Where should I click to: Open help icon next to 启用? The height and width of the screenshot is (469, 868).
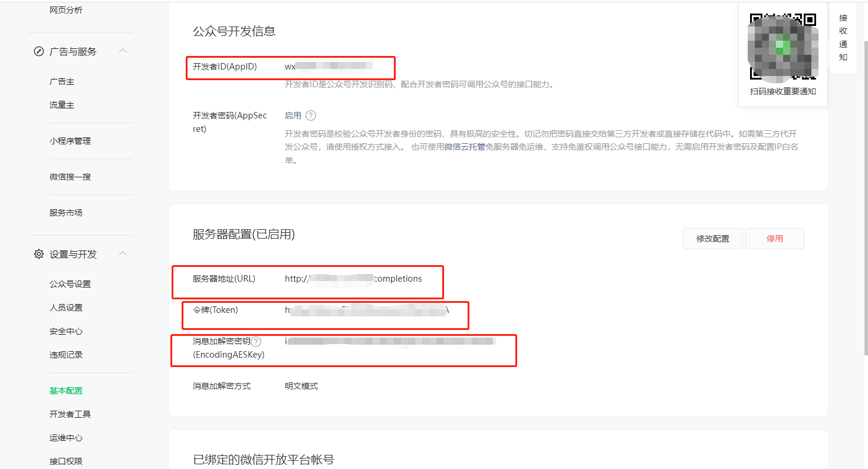pos(311,115)
